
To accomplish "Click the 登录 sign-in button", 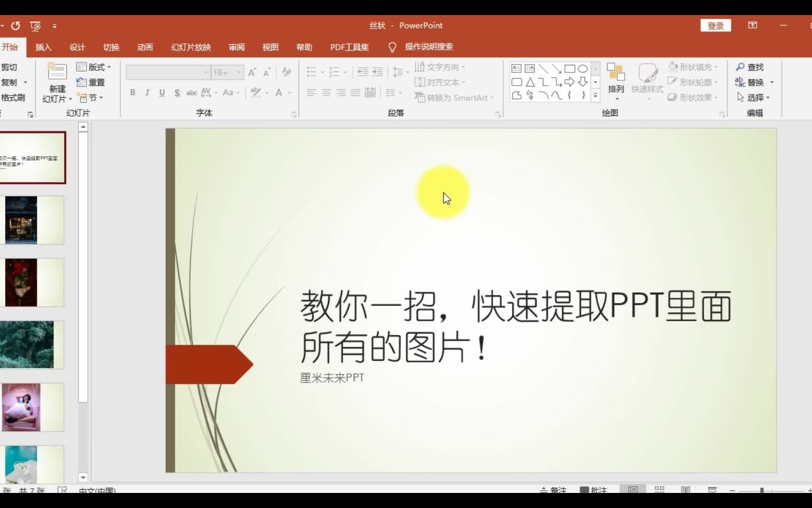I will click(x=715, y=25).
